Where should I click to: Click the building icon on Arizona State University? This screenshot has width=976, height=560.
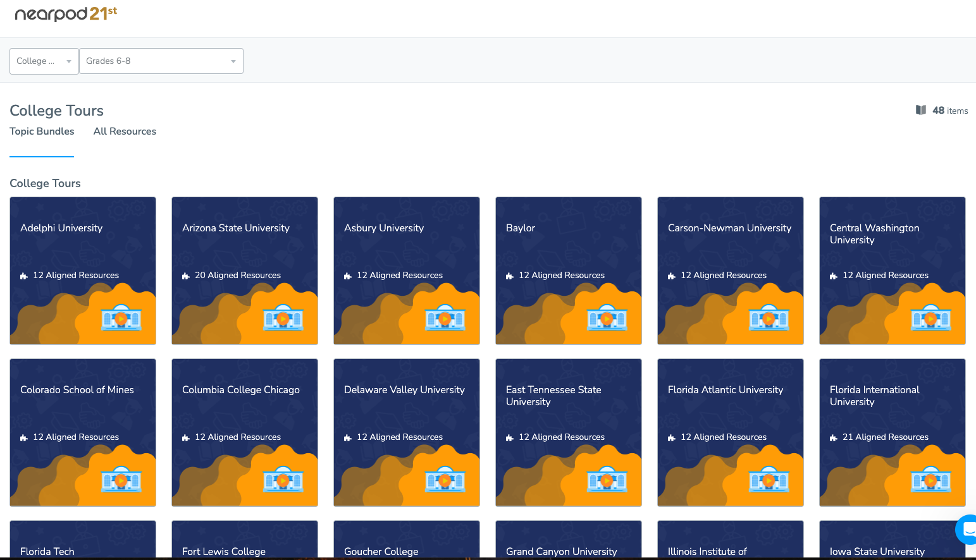point(283,318)
